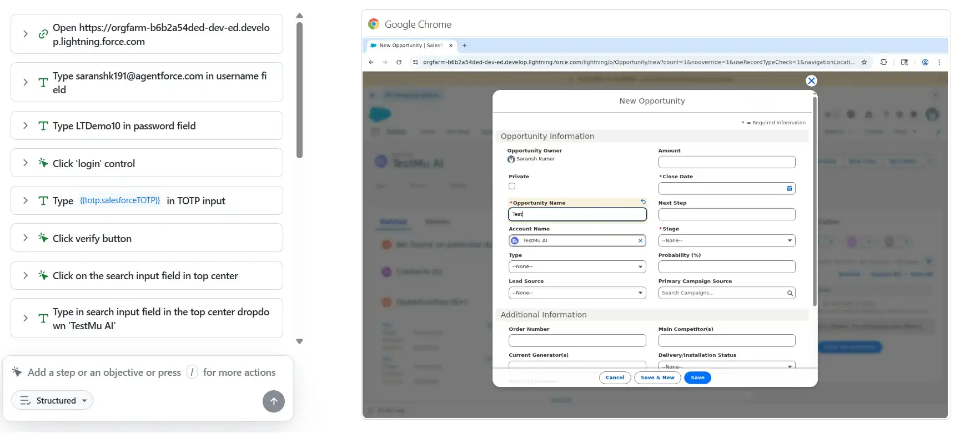This screenshot has width=980, height=433.
Task: Open the Chrome extensions icon
Action: (883, 62)
